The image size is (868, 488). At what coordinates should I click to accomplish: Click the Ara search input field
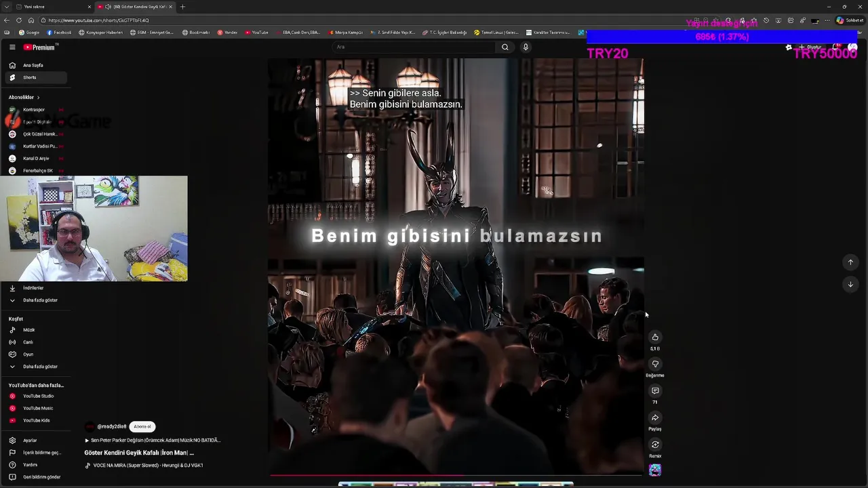pyautogui.click(x=414, y=47)
